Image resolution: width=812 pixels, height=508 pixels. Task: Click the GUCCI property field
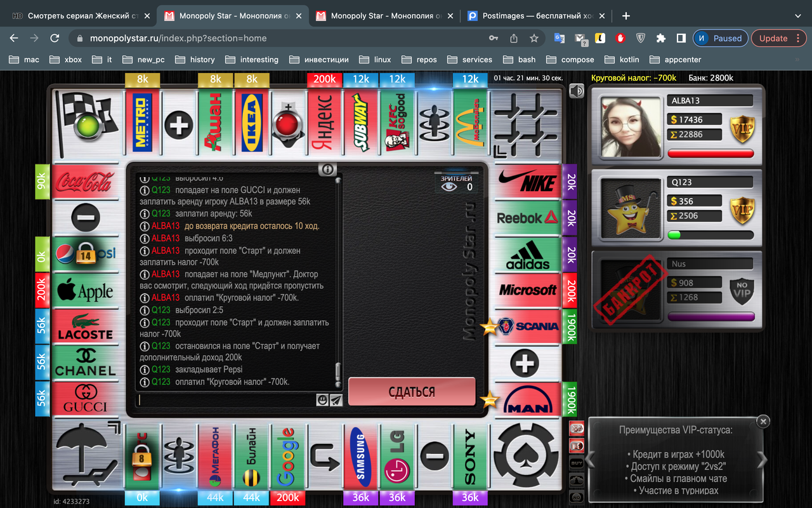(85, 399)
